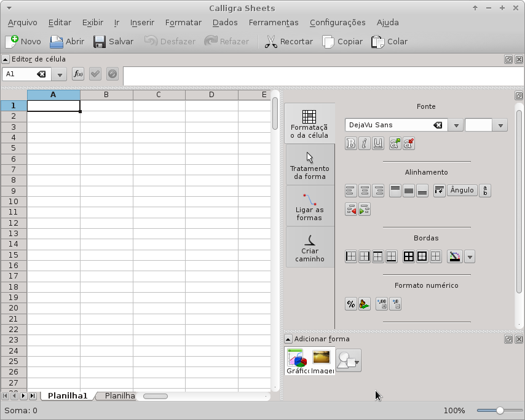
Task: Select Criar caminho tool
Action: pyautogui.click(x=310, y=247)
